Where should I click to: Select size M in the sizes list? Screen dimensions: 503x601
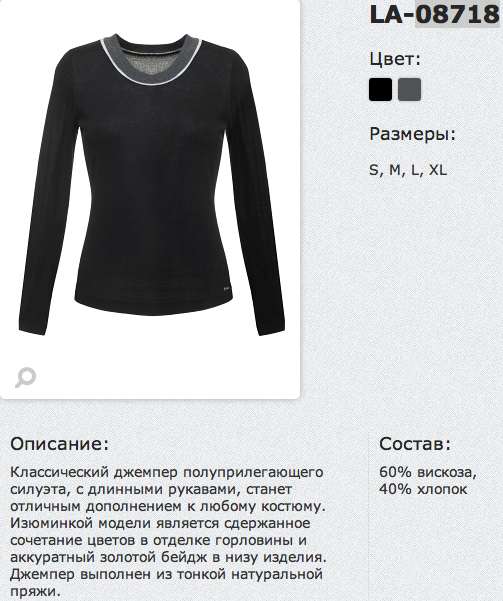pyautogui.click(x=395, y=170)
